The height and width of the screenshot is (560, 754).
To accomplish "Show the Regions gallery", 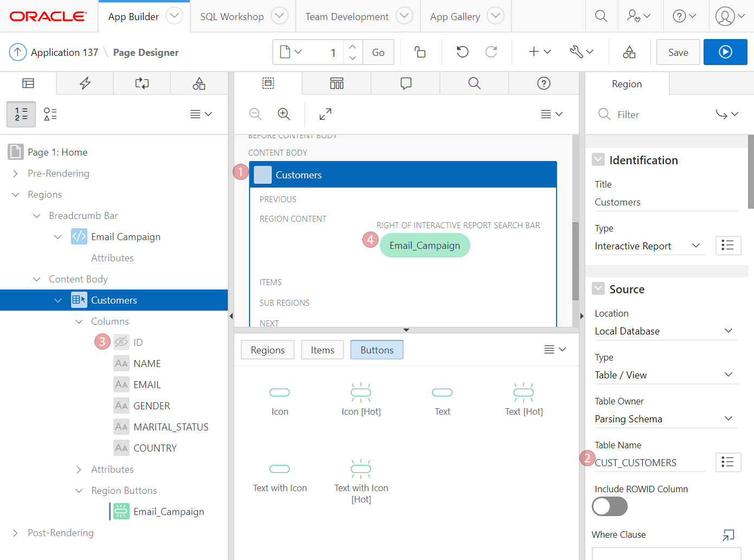I will 267,350.
